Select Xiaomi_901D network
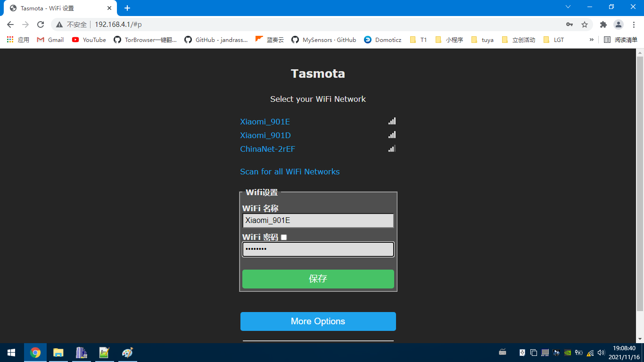Image resolution: width=644 pixels, height=362 pixels. coord(265,135)
